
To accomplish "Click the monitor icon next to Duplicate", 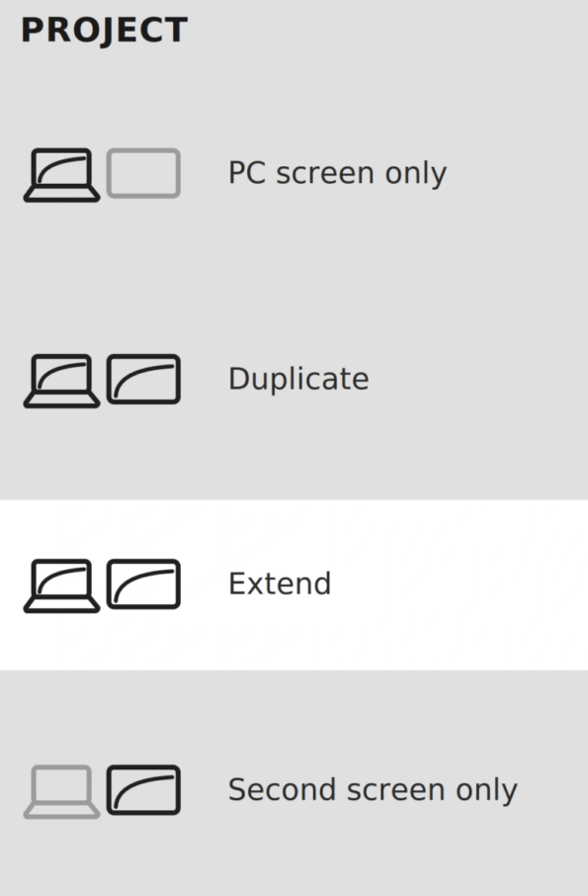I will 144,379.
